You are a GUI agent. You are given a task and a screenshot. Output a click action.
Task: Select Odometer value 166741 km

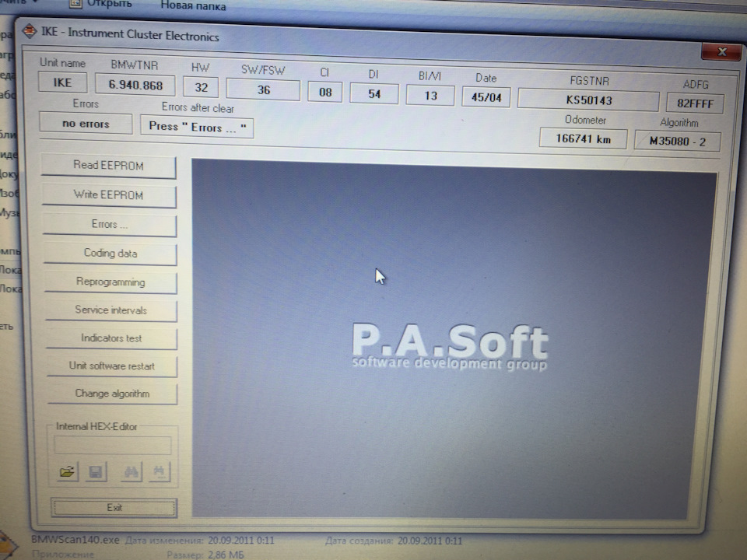click(583, 139)
